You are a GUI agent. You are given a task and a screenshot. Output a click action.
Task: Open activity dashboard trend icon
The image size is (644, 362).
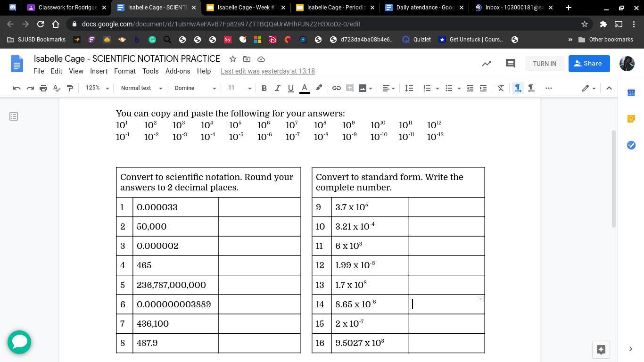pyautogui.click(x=487, y=64)
